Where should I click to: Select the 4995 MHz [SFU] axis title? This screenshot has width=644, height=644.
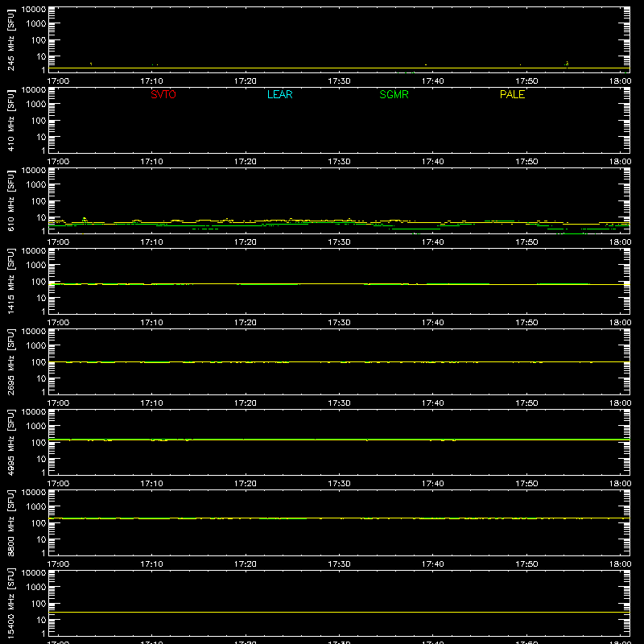pos(10,443)
